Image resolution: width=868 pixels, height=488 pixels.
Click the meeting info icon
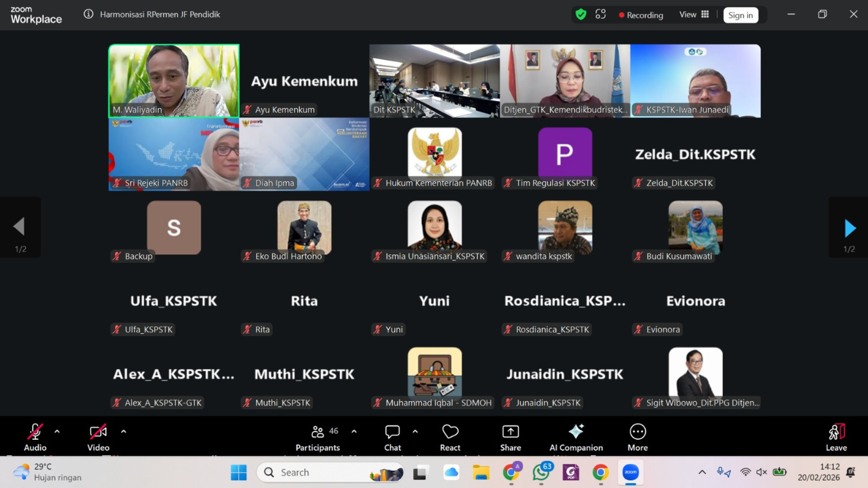pyautogui.click(x=89, y=14)
